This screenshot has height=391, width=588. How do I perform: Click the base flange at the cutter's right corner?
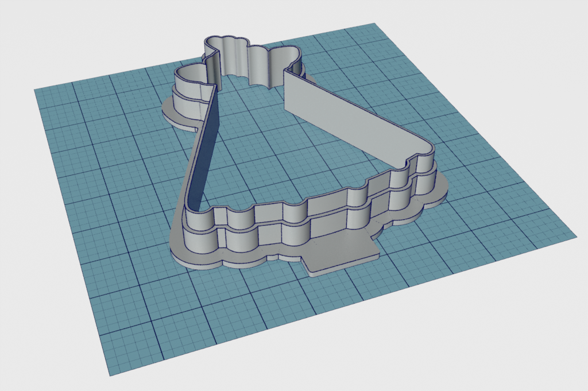point(439,192)
